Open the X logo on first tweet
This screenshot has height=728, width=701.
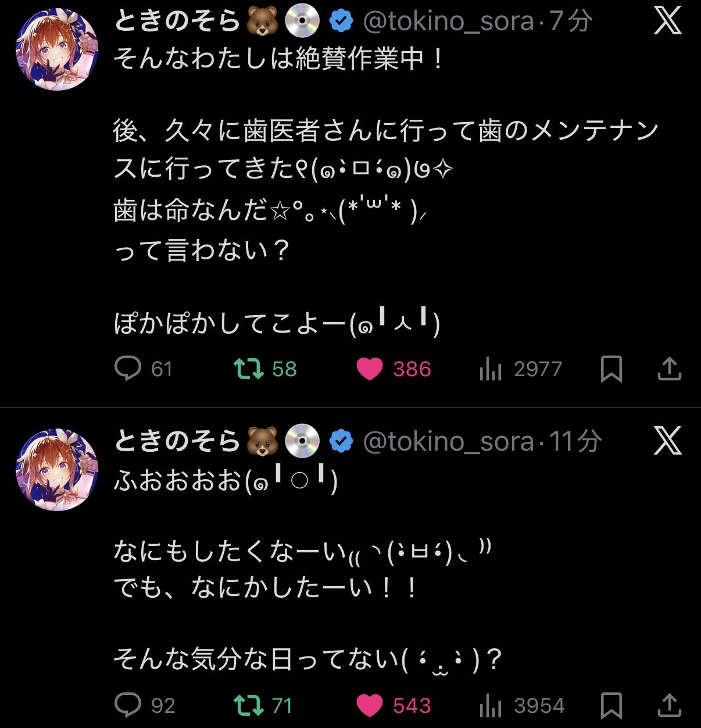point(667,22)
